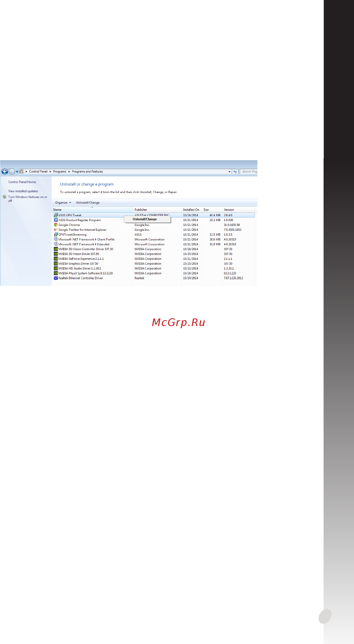The image size is (354, 644).
Task: Click the Back navigation arrow button
Action: [x=5, y=171]
